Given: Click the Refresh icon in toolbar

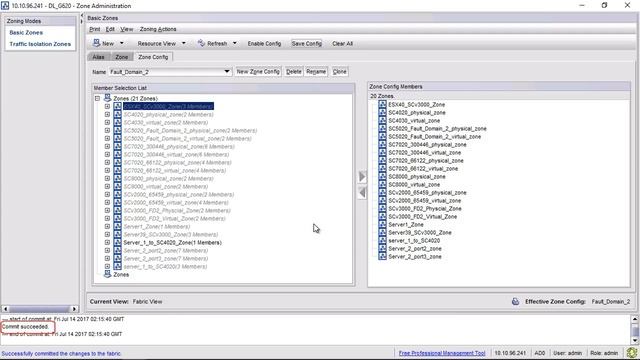Looking at the screenshot, I should pyautogui.click(x=201, y=43).
